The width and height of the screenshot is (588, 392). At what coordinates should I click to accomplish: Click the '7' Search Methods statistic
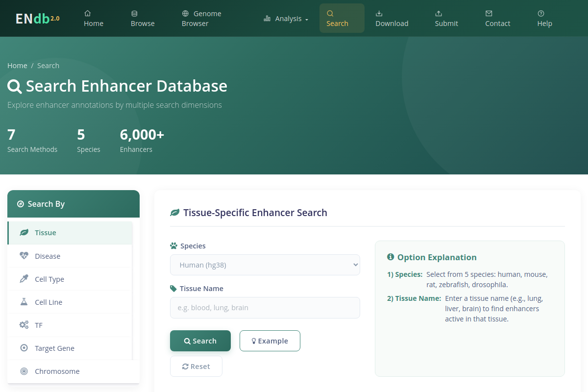click(12, 134)
